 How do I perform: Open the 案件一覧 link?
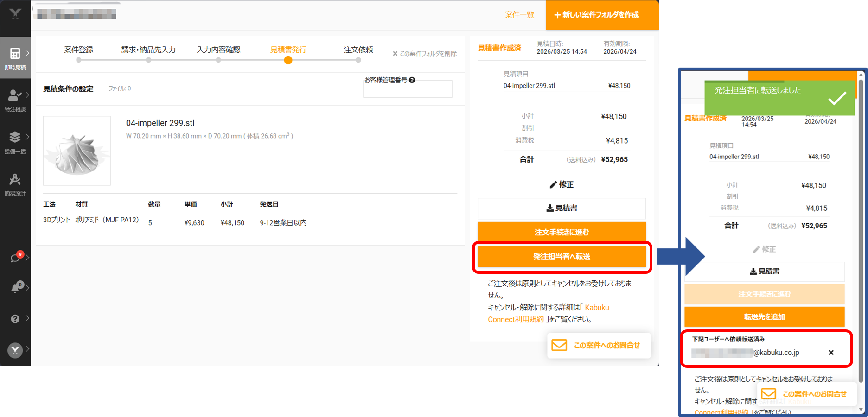coord(519,15)
